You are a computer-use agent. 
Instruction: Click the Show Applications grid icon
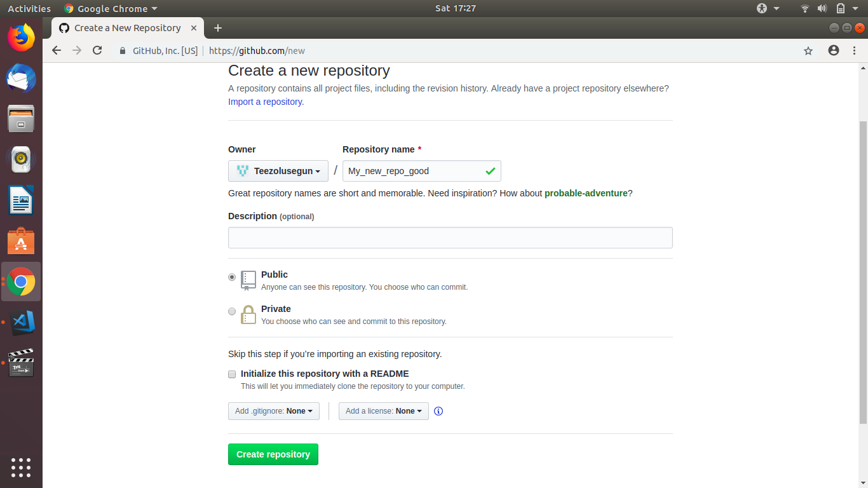pyautogui.click(x=21, y=467)
